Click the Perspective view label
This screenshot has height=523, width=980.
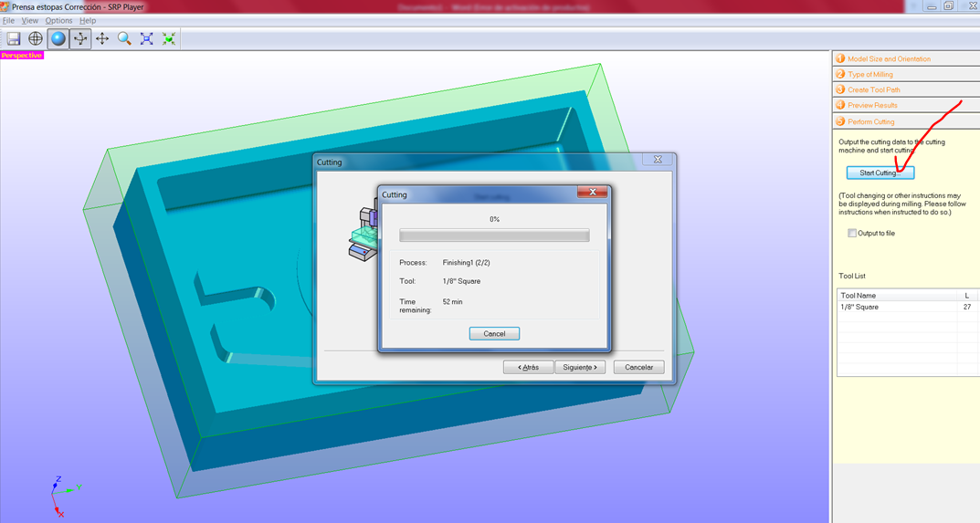pos(22,56)
